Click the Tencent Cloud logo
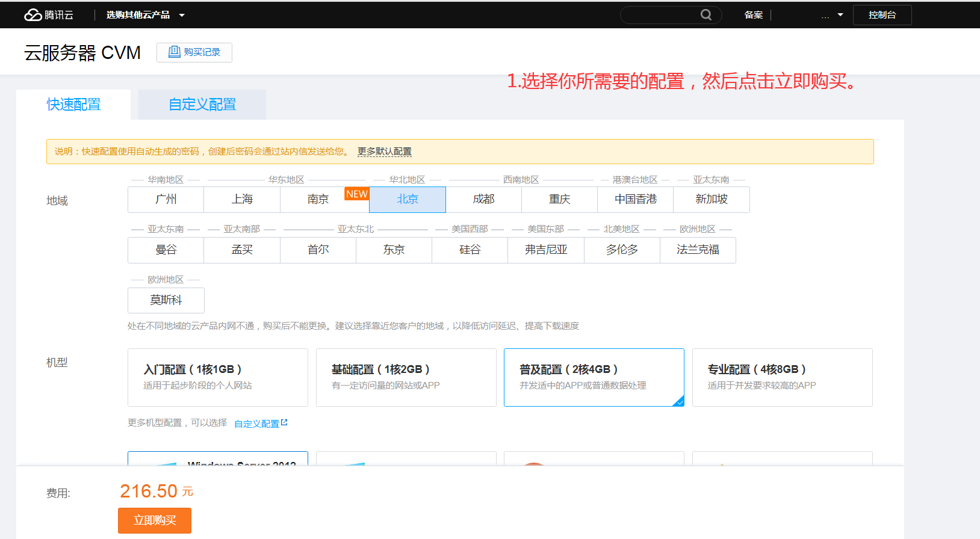 [49, 15]
